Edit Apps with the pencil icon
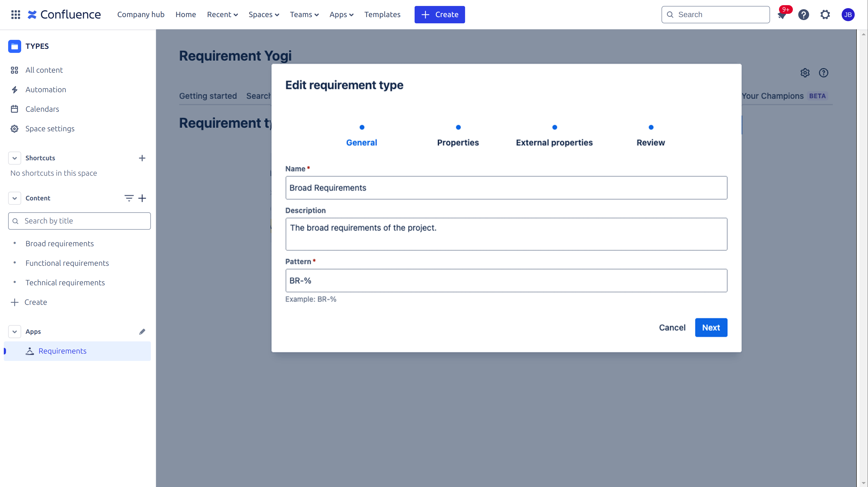 click(x=142, y=332)
